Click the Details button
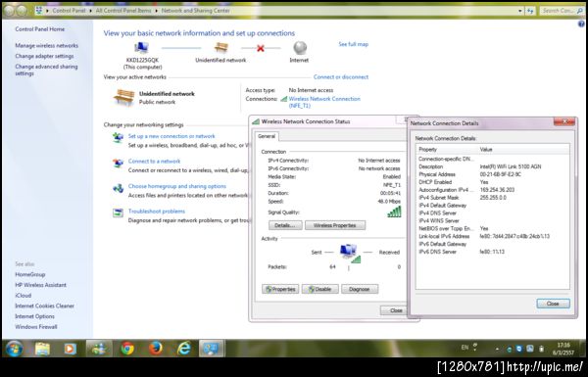 click(x=285, y=225)
